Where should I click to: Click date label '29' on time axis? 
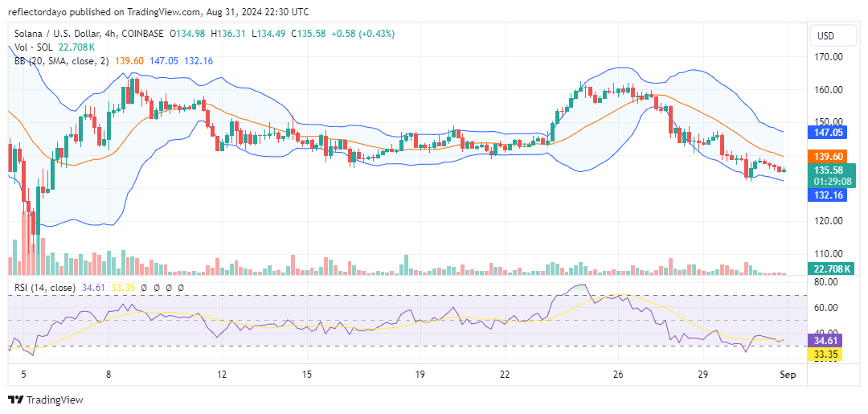tap(703, 375)
